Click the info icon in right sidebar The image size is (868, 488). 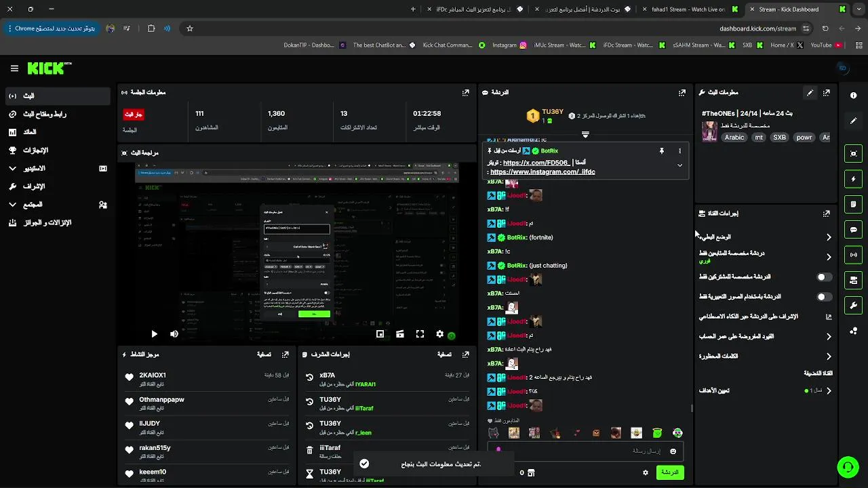(x=854, y=96)
